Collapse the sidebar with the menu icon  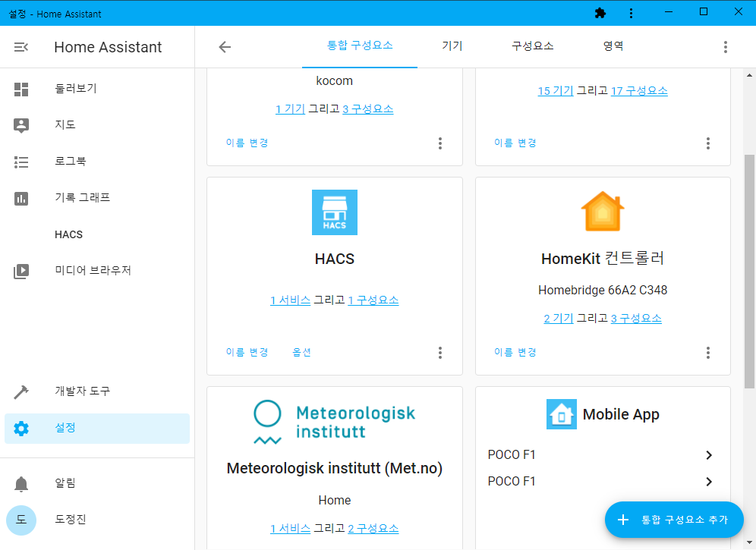20,47
